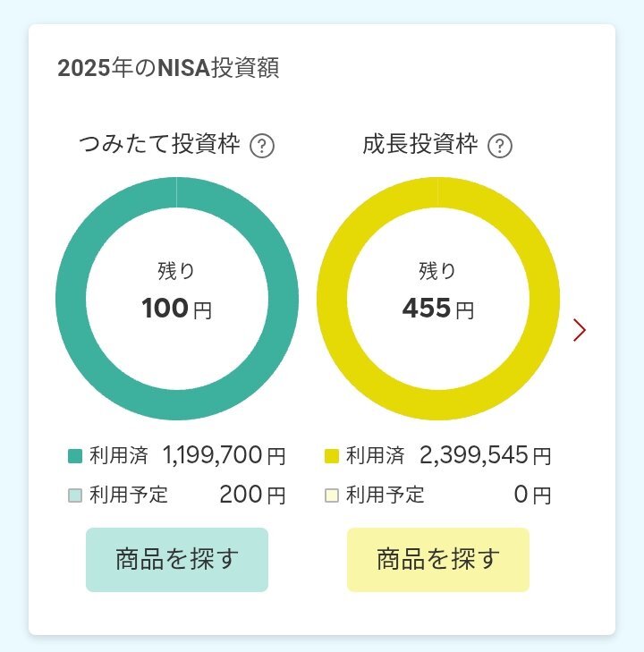The width and height of the screenshot is (644, 652).
Task: Click the 成長投資枠 label
Action: pos(420,145)
